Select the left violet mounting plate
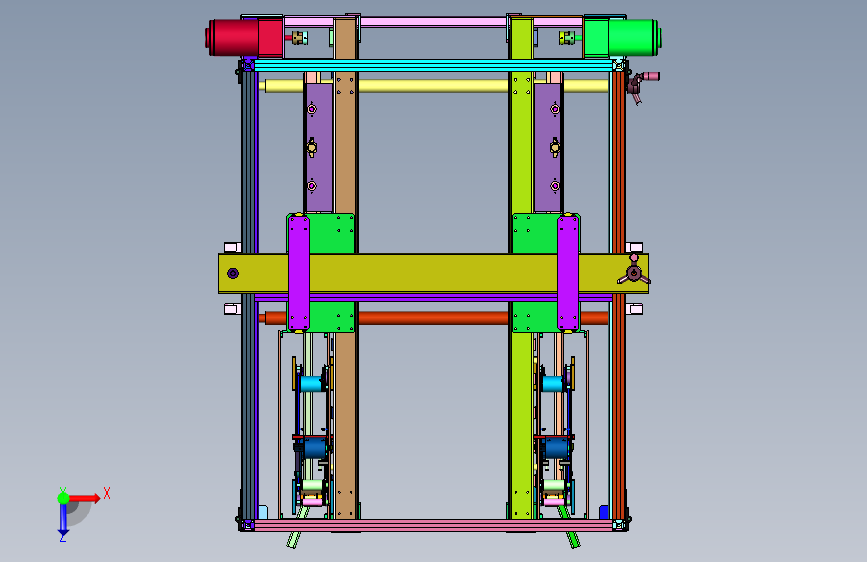Screen dimensions: 867x562 [x=319, y=148]
